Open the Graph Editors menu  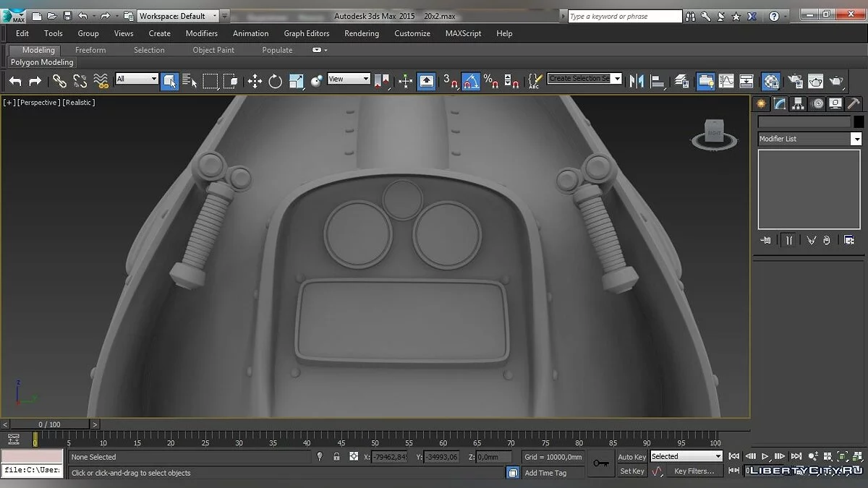(x=306, y=33)
